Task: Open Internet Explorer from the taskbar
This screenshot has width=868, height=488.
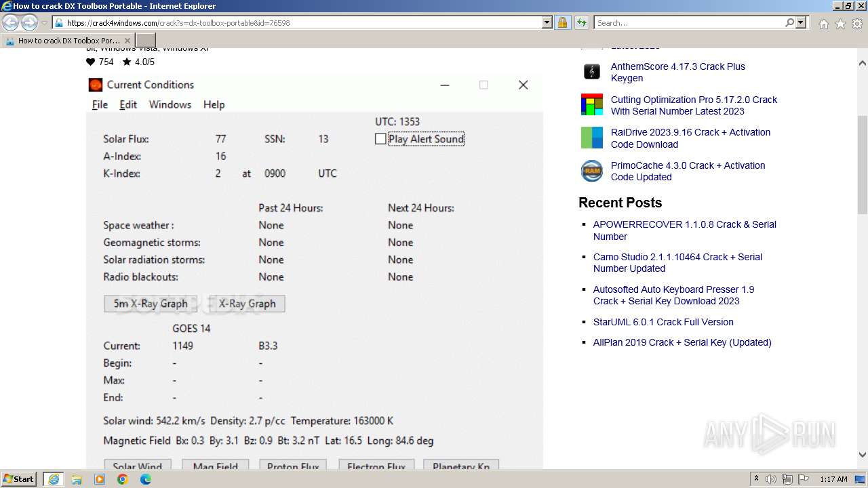Action: 53,479
